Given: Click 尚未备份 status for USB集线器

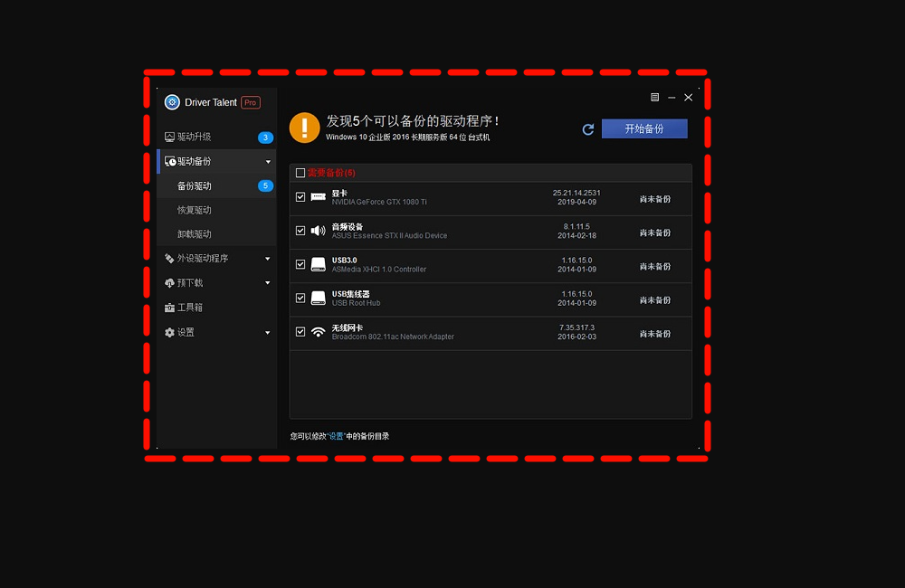Looking at the screenshot, I should (655, 300).
